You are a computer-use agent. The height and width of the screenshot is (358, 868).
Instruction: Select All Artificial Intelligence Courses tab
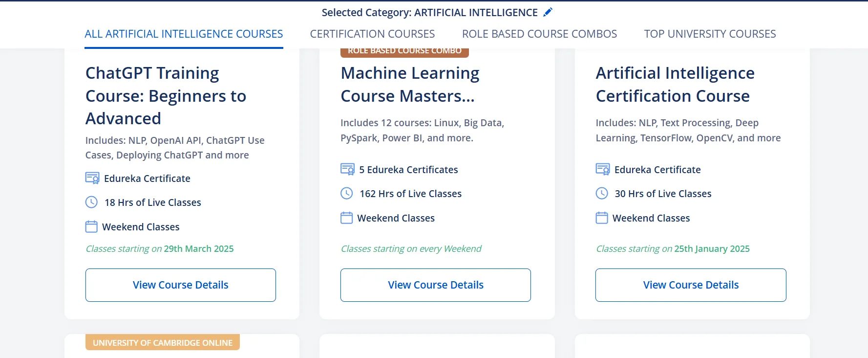point(184,34)
